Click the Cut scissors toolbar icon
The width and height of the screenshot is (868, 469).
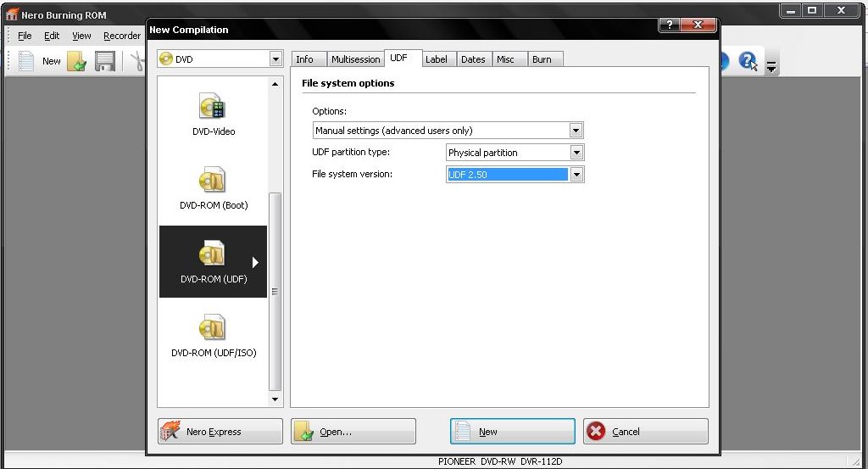click(137, 61)
